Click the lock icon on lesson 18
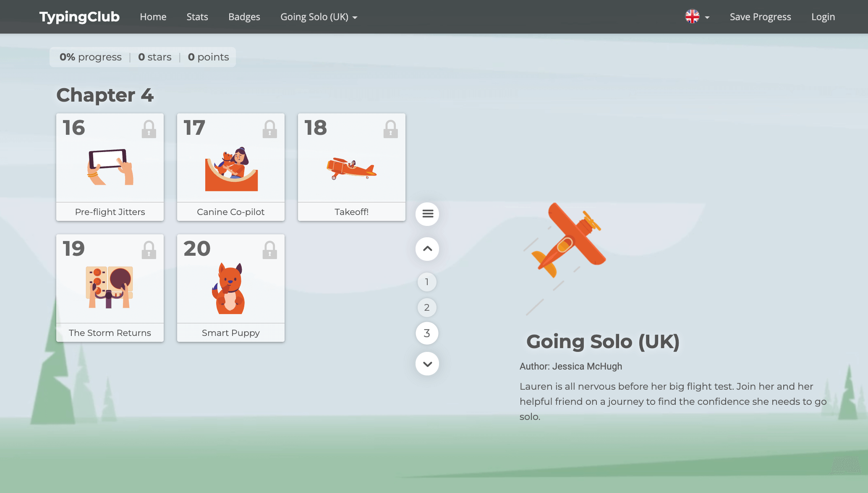This screenshot has width=868, height=493. click(390, 129)
